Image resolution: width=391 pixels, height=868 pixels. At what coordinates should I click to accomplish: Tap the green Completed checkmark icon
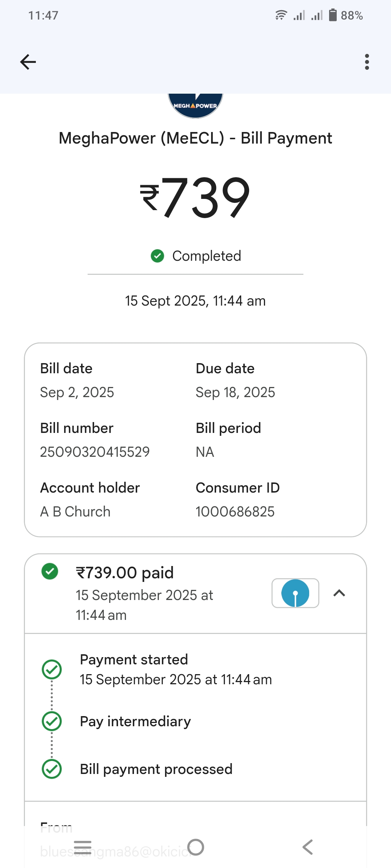(x=157, y=256)
